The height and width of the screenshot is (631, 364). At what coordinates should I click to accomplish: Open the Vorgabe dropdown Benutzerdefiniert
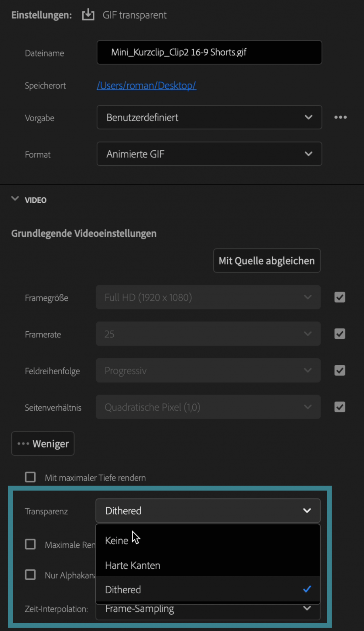coord(209,117)
